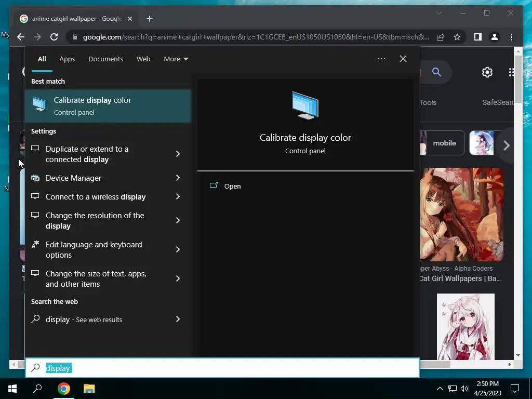Expand arrow for Edit language and keyboard
The width and height of the screenshot is (532, 399).
tap(178, 250)
